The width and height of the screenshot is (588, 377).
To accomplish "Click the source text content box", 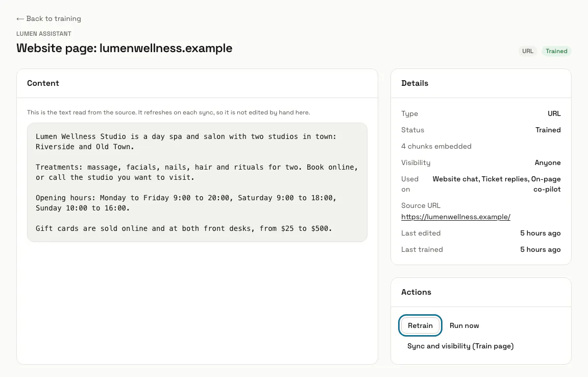I will (x=197, y=182).
